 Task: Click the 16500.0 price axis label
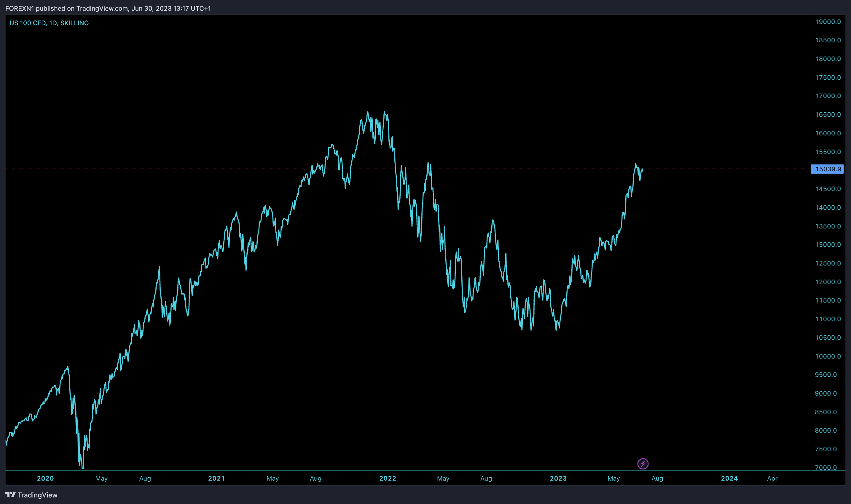828,114
